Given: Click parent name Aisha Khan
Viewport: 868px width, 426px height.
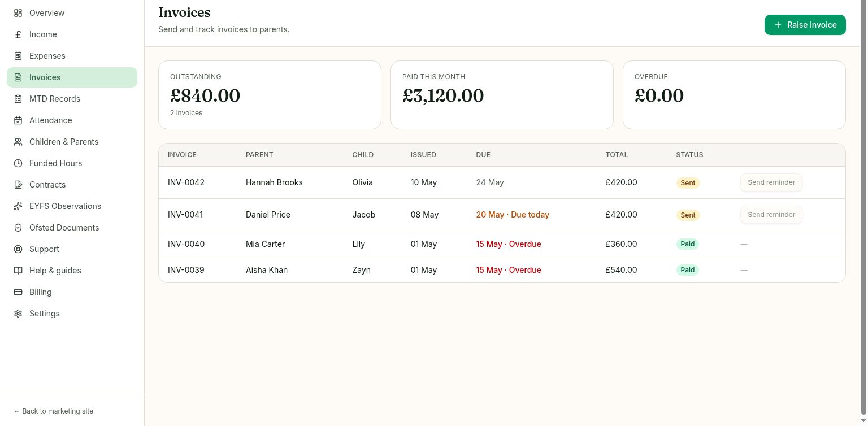Looking at the screenshot, I should pyautogui.click(x=267, y=270).
